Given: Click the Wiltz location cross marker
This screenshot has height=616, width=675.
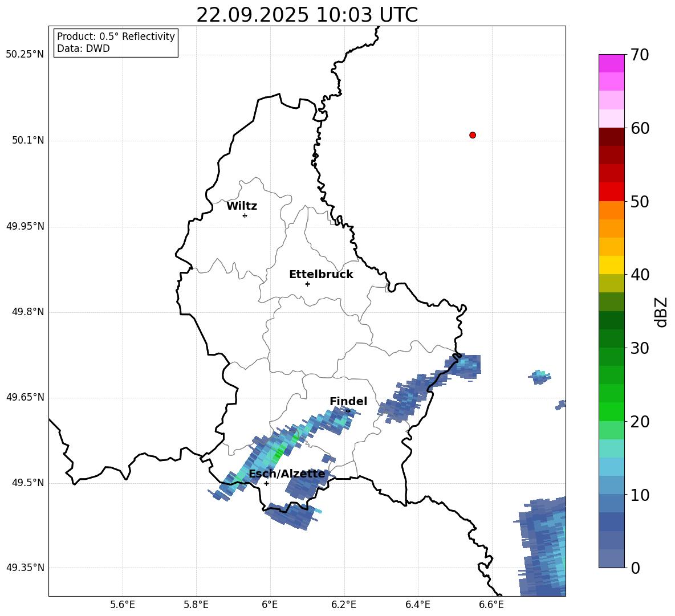Looking at the screenshot, I should coord(245,215).
